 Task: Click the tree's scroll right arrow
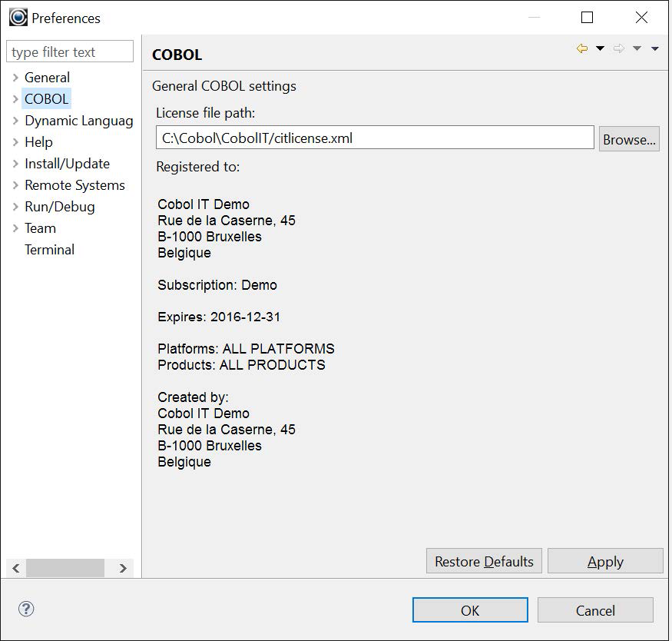tap(123, 568)
